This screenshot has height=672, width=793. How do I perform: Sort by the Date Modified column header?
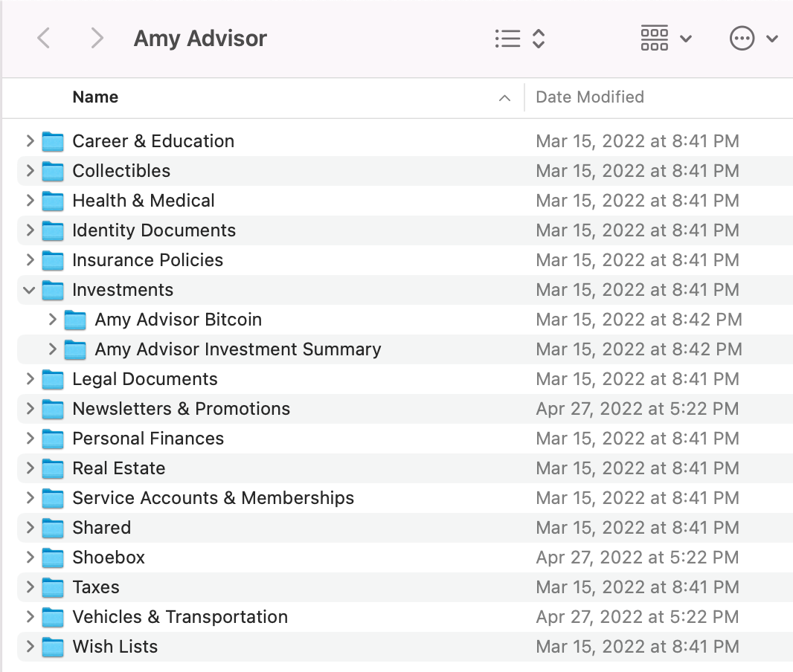coord(590,97)
